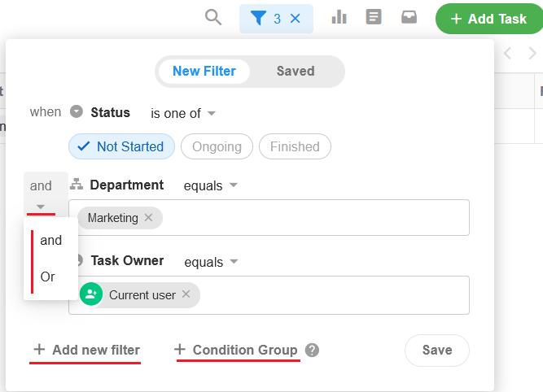This screenshot has width=543, height=392.
Task: Expand the "is one of" operator dropdown
Action: [x=183, y=113]
